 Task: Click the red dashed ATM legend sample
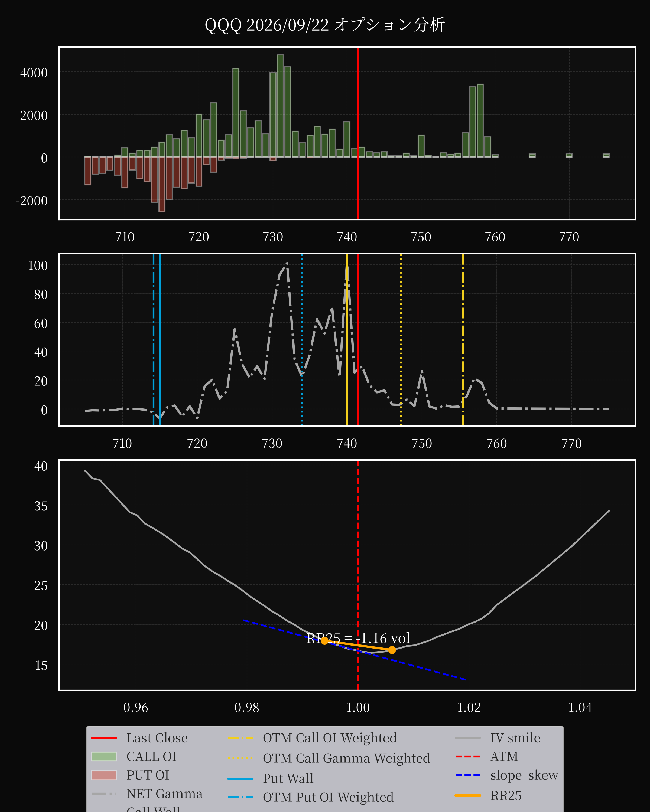pyautogui.click(x=468, y=756)
